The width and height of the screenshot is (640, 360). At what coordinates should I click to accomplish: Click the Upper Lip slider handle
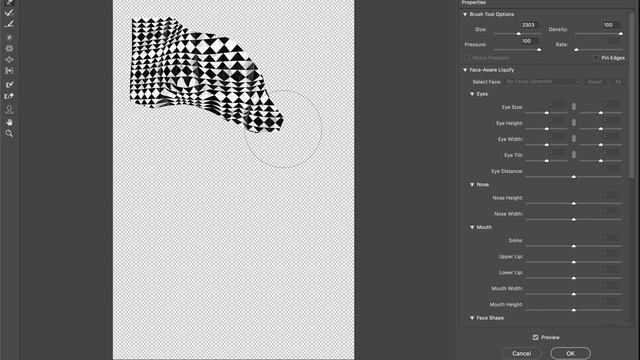pyautogui.click(x=573, y=262)
